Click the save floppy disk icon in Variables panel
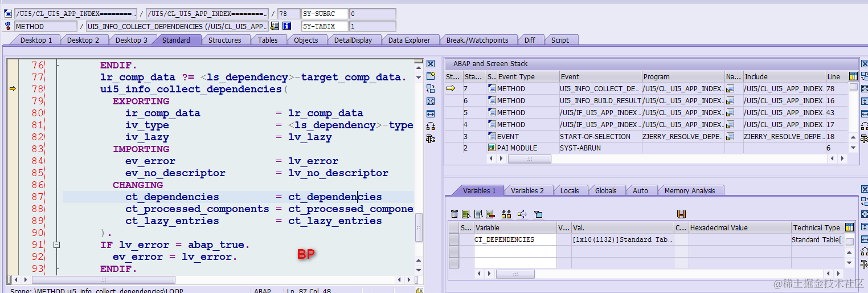 pos(681,214)
